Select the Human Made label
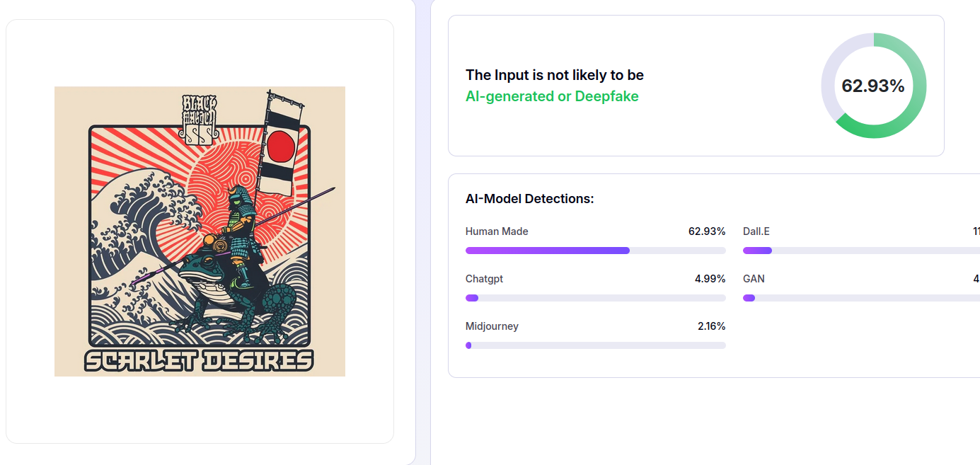This screenshot has height=465, width=980. (x=497, y=231)
